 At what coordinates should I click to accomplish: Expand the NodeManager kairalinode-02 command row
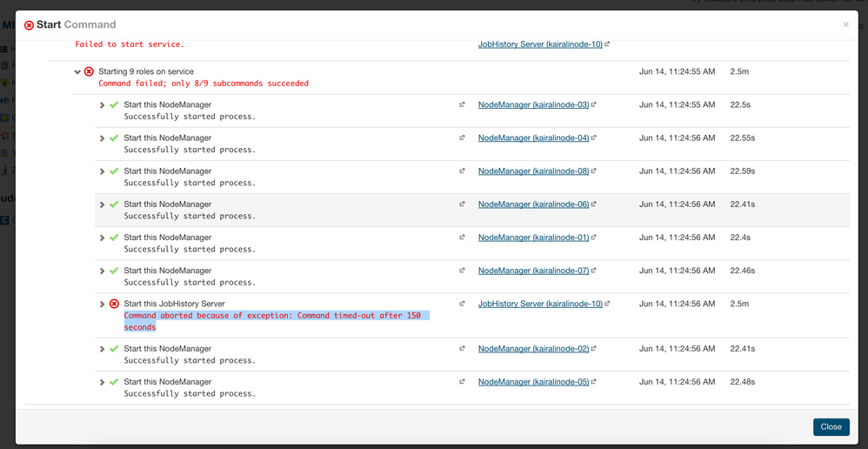(x=103, y=349)
